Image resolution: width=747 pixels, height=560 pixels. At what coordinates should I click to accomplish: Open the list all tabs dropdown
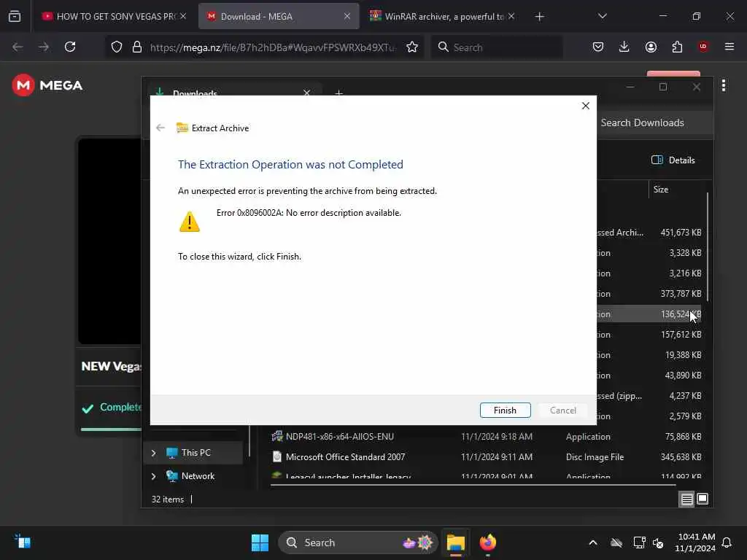tap(602, 16)
